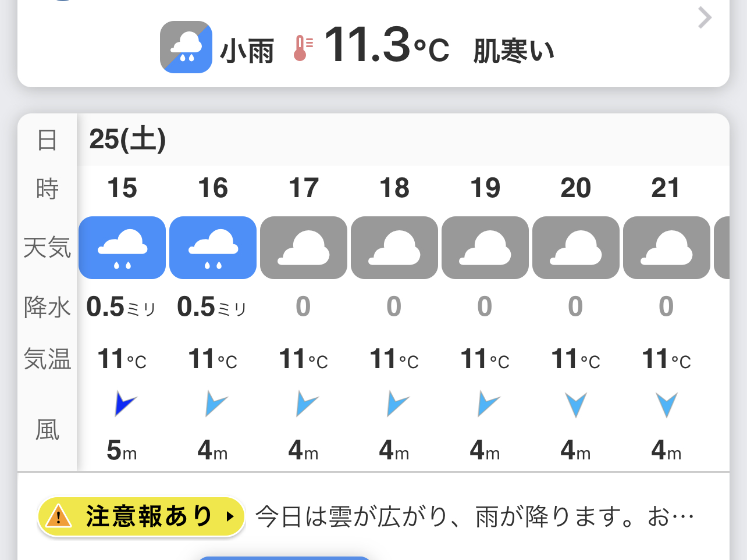Click the cloudy icon for 19時
Screen dimensions: 747x560
tap(485, 248)
